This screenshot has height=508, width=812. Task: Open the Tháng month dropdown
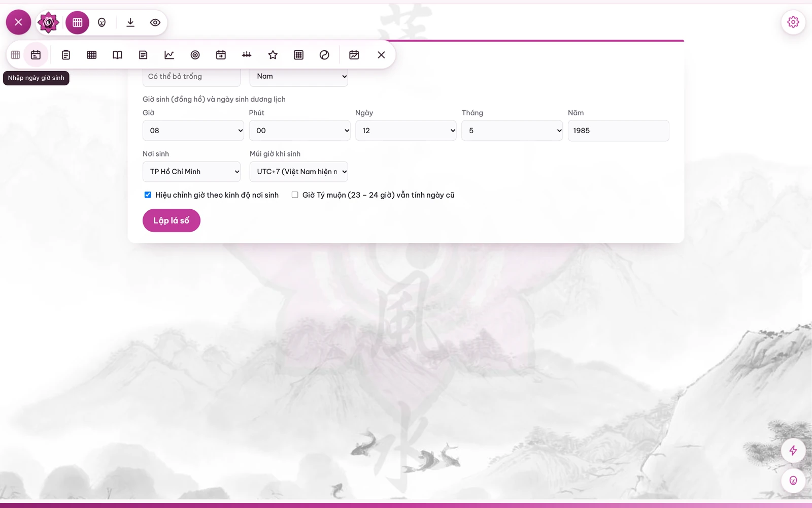512,131
